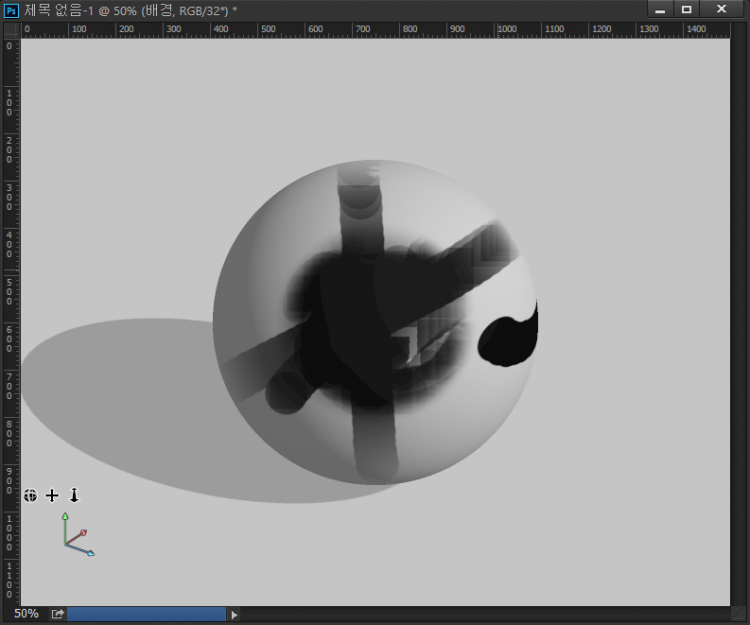Screen dimensions: 750x625
Task: Click the green Y-axis arrow tip
Action: click(65, 517)
